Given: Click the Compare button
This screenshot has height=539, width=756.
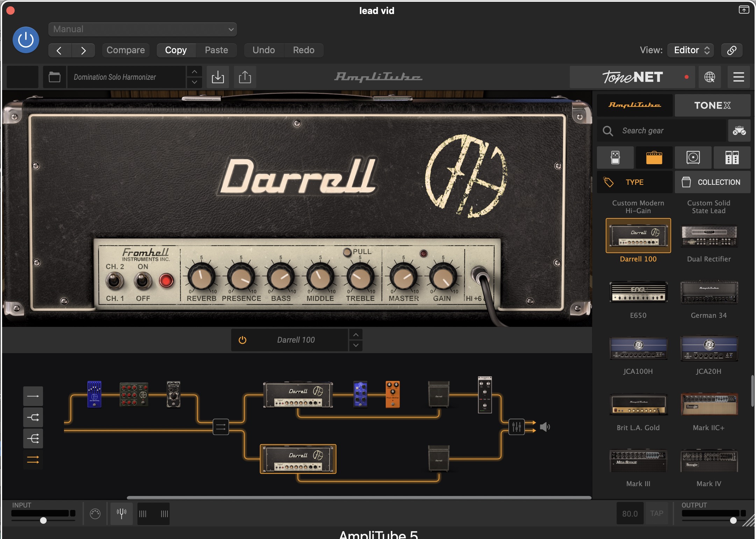Looking at the screenshot, I should tap(126, 50).
